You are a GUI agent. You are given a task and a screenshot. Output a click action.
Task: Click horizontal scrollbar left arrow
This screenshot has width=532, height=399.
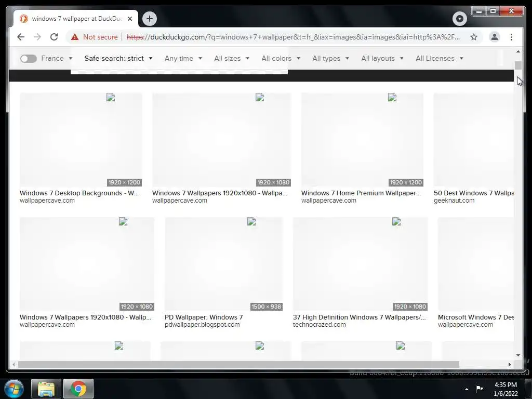14,364
